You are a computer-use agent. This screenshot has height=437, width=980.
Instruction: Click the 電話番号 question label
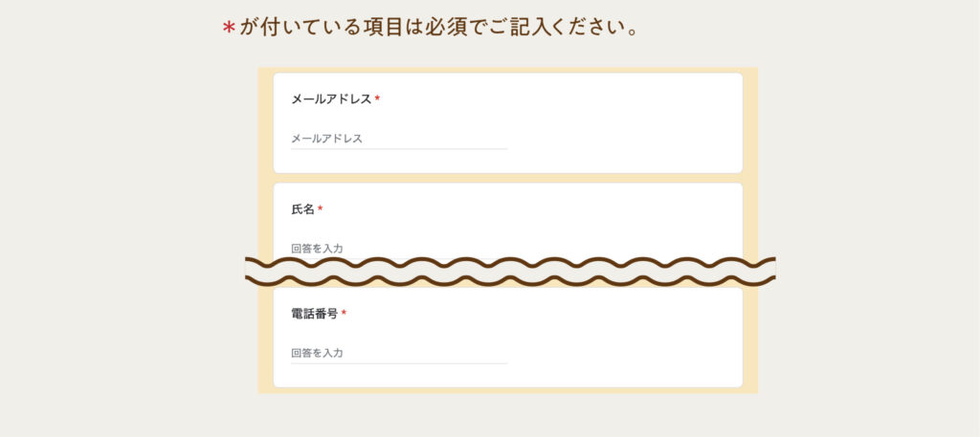(314, 314)
